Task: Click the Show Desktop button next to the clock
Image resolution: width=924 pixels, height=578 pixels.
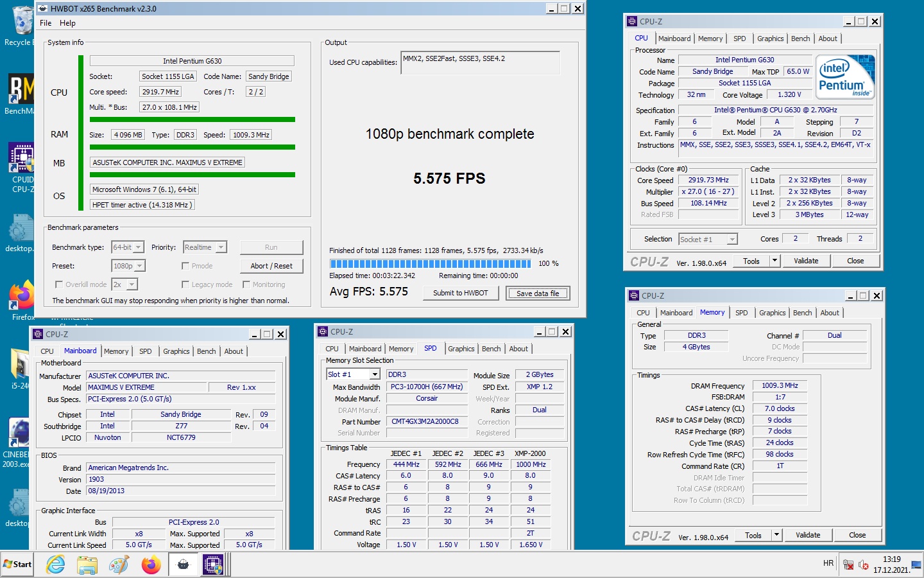Action: (916, 565)
